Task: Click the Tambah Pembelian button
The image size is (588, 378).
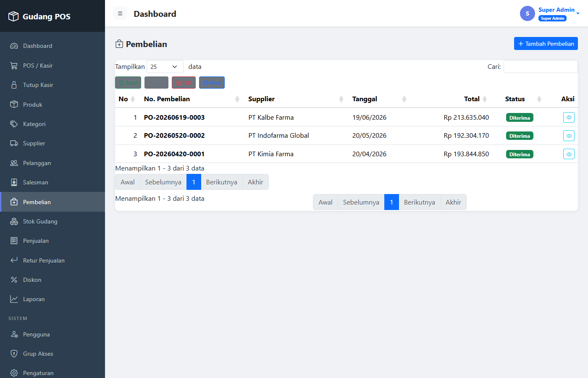Action: click(546, 44)
